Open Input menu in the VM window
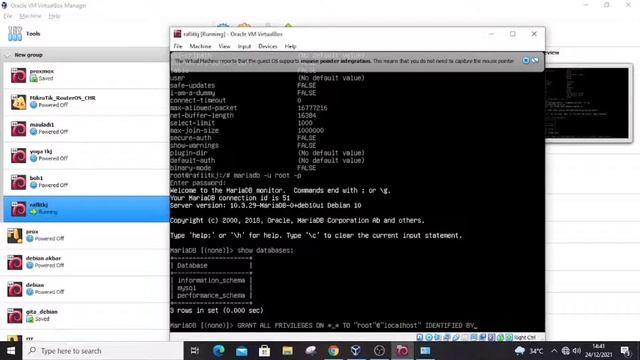Screen dimensions: 640x360 (x=244, y=46)
